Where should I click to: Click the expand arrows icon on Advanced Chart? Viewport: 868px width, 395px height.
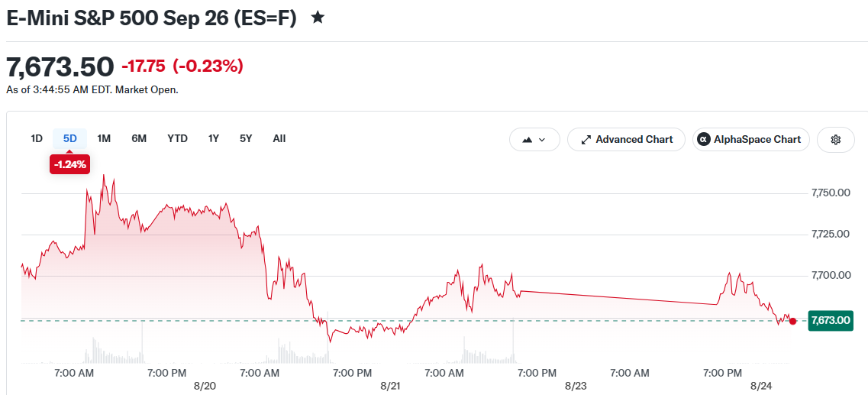586,140
